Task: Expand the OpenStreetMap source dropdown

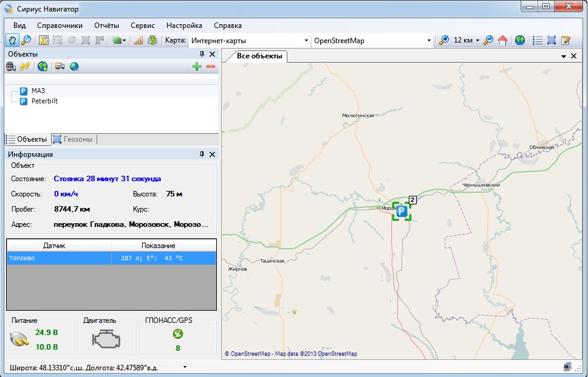Action: tap(429, 41)
